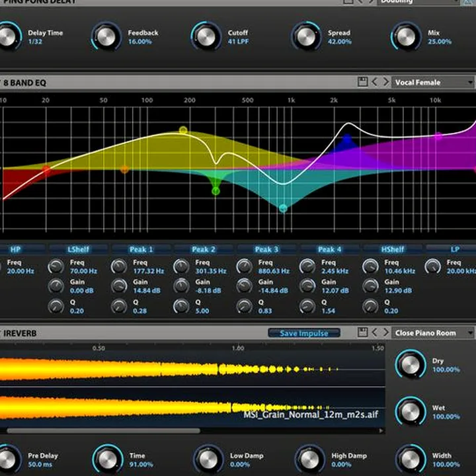Click the HShelf Freq knob
Image resolution: width=476 pixels, height=476 pixels.
pyautogui.click(x=370, y=266)
